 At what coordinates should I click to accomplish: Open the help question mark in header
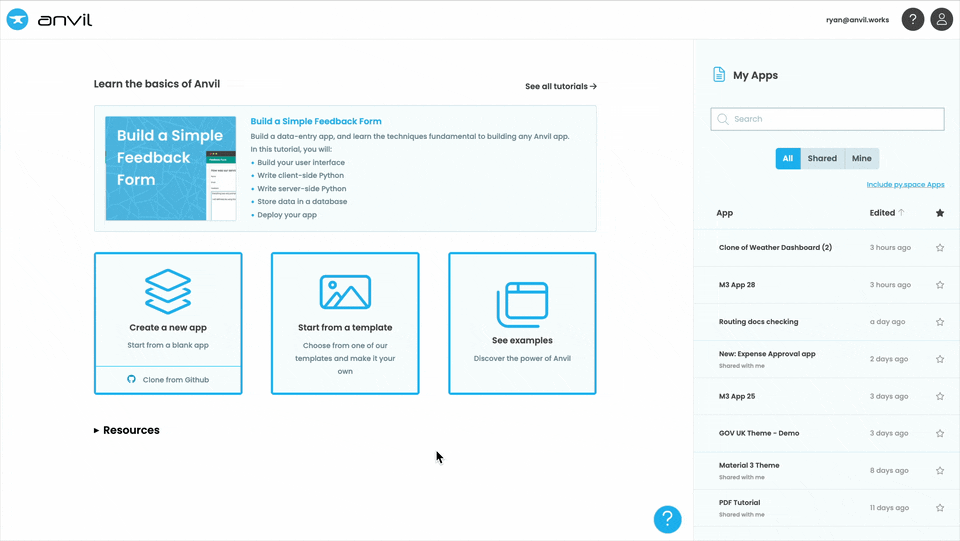click(x=912, y=20)
